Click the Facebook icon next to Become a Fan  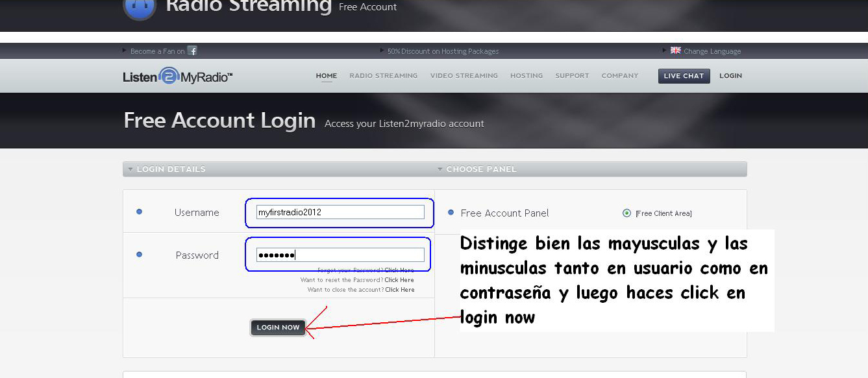click(192, 51)
